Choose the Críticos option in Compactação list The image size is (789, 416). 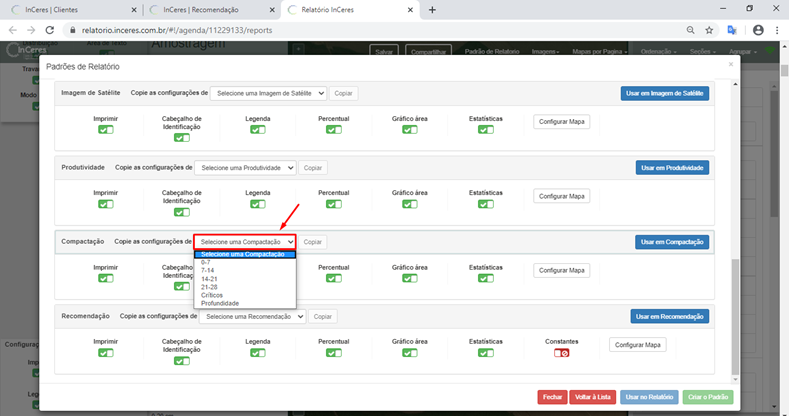click(245, 295)
